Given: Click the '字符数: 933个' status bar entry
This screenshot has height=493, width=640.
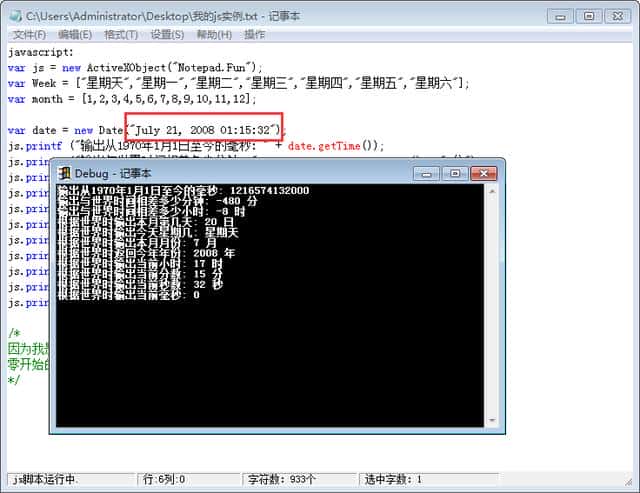Looking at the screenshot, I should tap(299, 479).
